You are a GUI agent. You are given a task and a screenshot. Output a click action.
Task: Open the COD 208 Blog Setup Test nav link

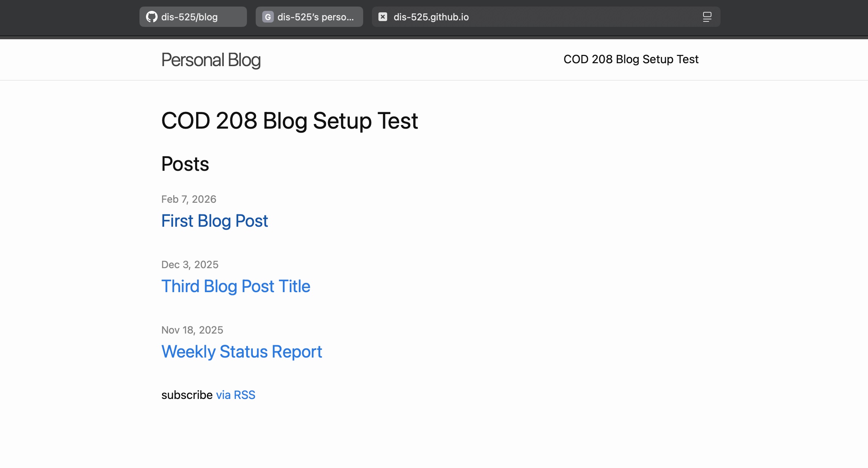(x=631, y=59)
